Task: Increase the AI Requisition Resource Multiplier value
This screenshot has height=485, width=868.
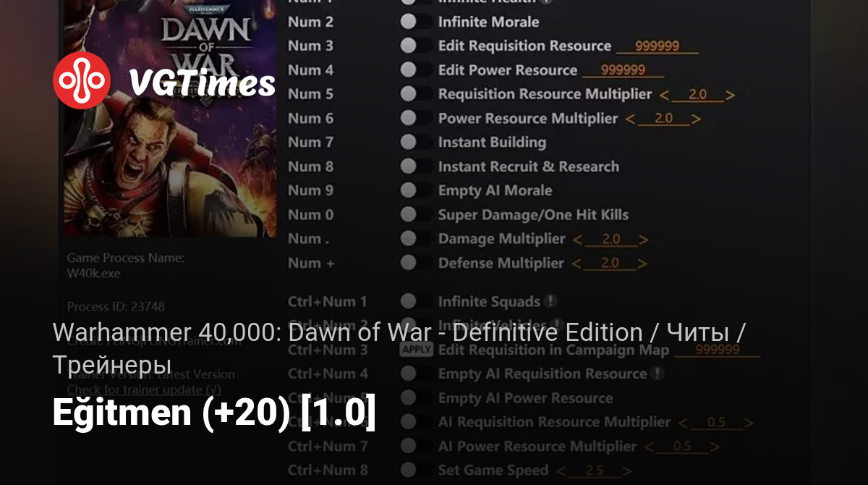Action: coord(749,423)
